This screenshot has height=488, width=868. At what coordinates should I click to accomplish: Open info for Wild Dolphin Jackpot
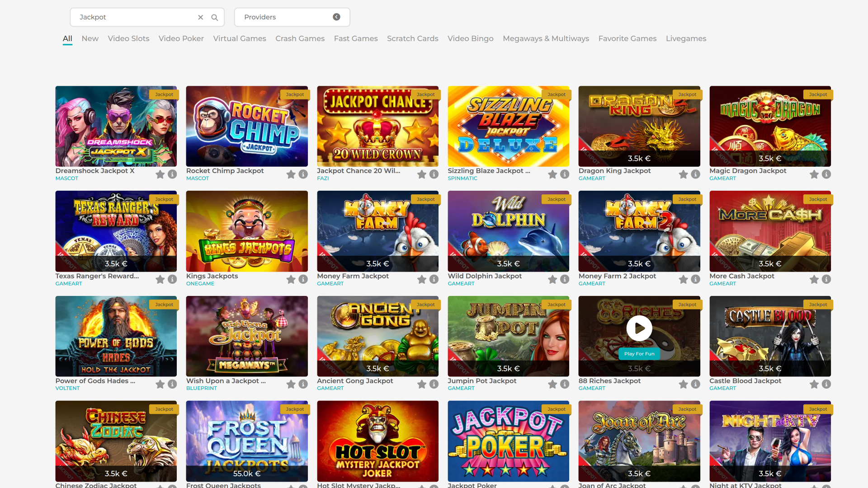(x=564, y=279)
